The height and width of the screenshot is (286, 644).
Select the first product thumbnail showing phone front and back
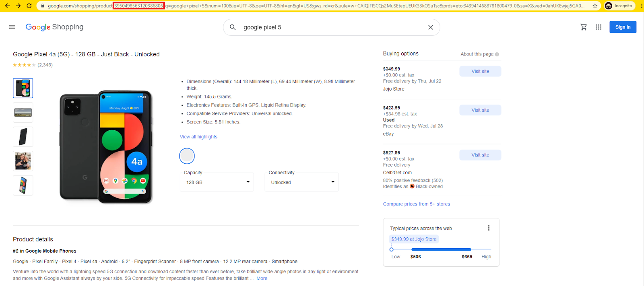pos(23,88)
